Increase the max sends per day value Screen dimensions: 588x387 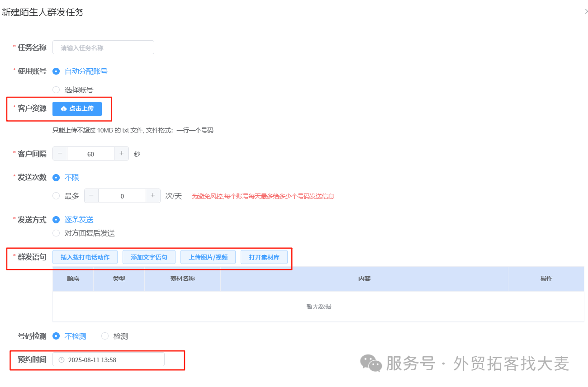pos(153,196)
